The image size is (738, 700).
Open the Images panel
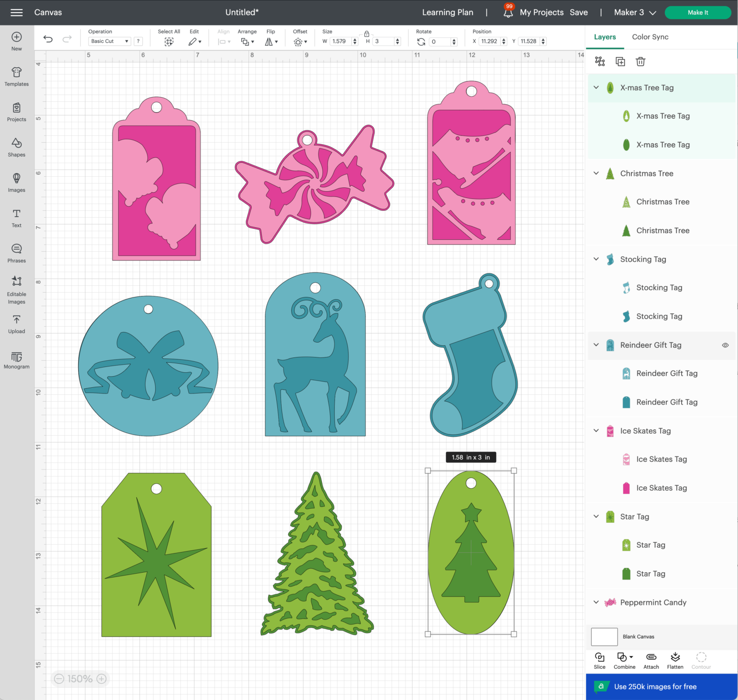pos(16,183)
